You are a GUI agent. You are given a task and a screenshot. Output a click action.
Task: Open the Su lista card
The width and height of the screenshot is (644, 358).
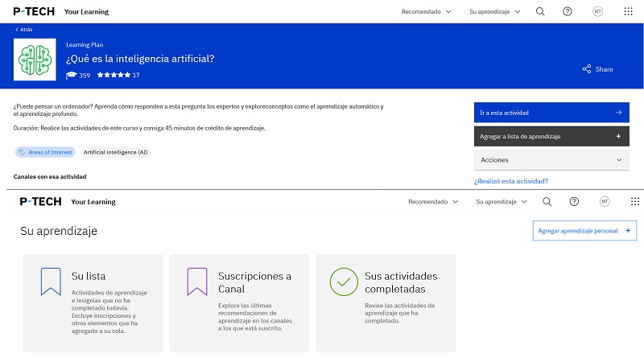[93, 303]
